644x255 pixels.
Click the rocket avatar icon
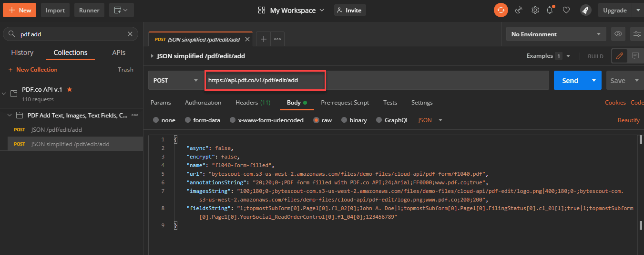585,10
